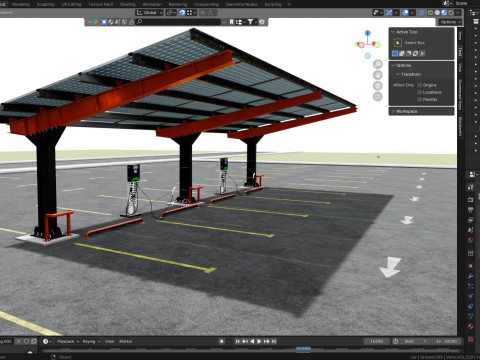Open viewport shading options dropdown arrow
480x360 pixels.
click(x=458, y=13)
